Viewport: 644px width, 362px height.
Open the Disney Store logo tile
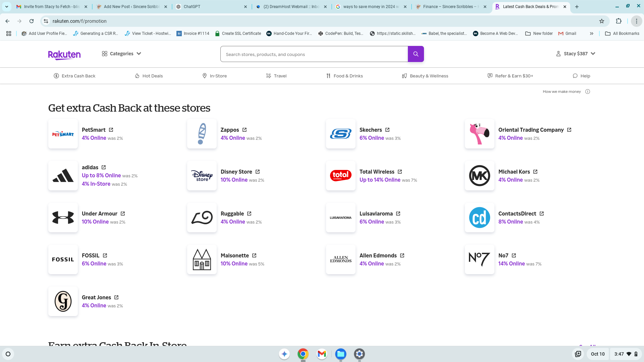pos(202,176)
